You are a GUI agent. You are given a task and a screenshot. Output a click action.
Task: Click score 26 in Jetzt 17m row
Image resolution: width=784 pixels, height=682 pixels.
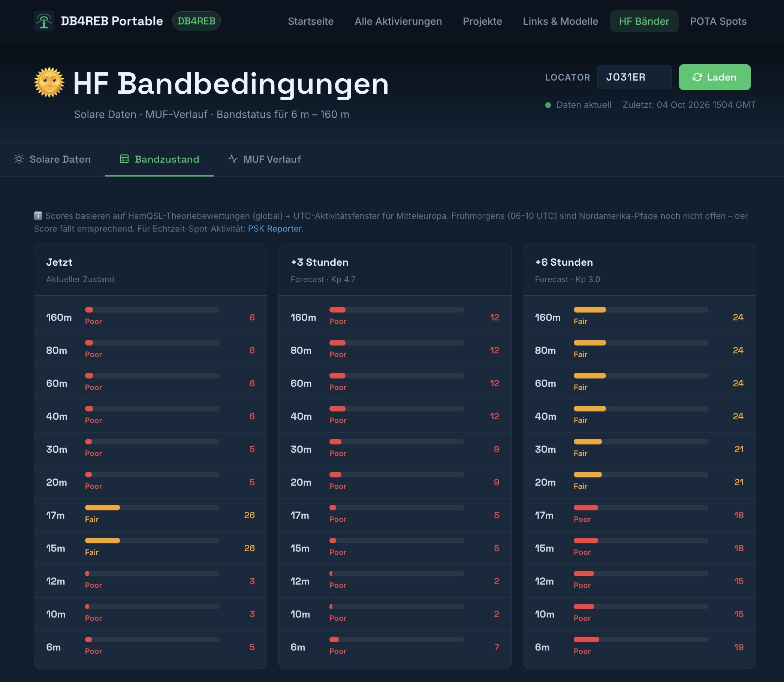click(249, 515)
